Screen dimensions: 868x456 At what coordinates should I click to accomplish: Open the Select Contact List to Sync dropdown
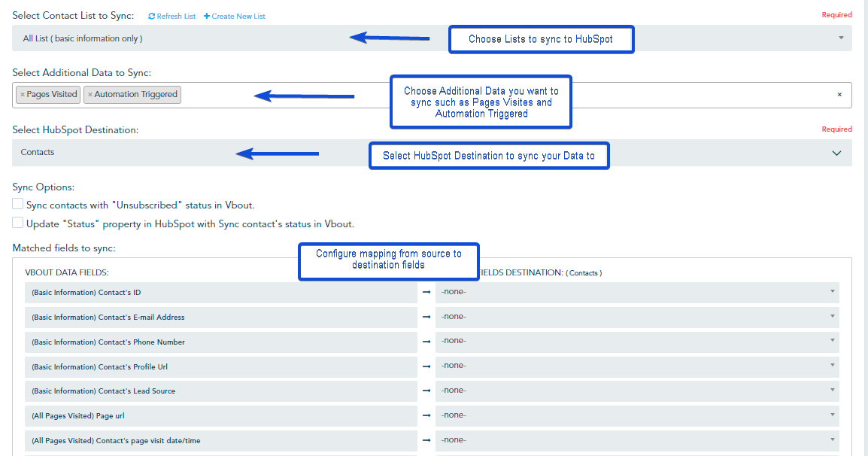(432, 38)
